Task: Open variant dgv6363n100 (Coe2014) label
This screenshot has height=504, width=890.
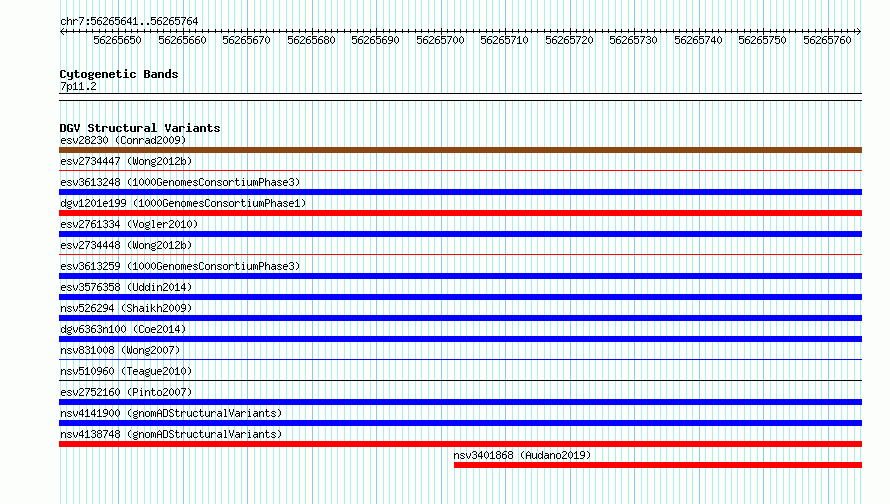Action: [x=123, y=329]
